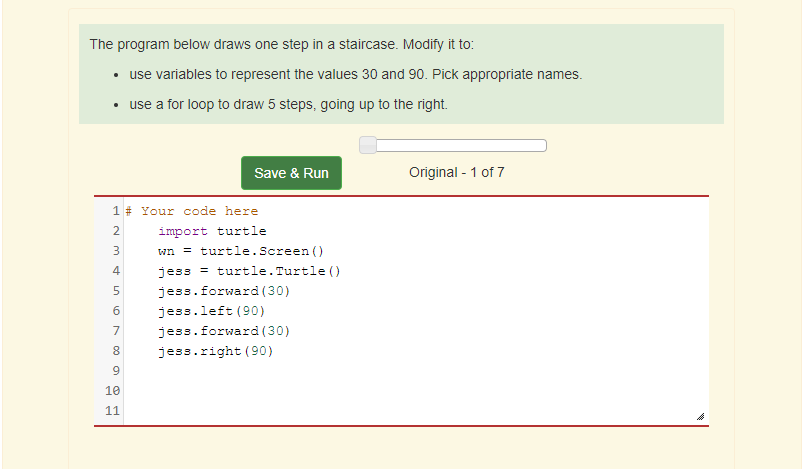
Task: Click the '# Your code here' comment line
Action: pyautogui.click(x=191, y=211)
